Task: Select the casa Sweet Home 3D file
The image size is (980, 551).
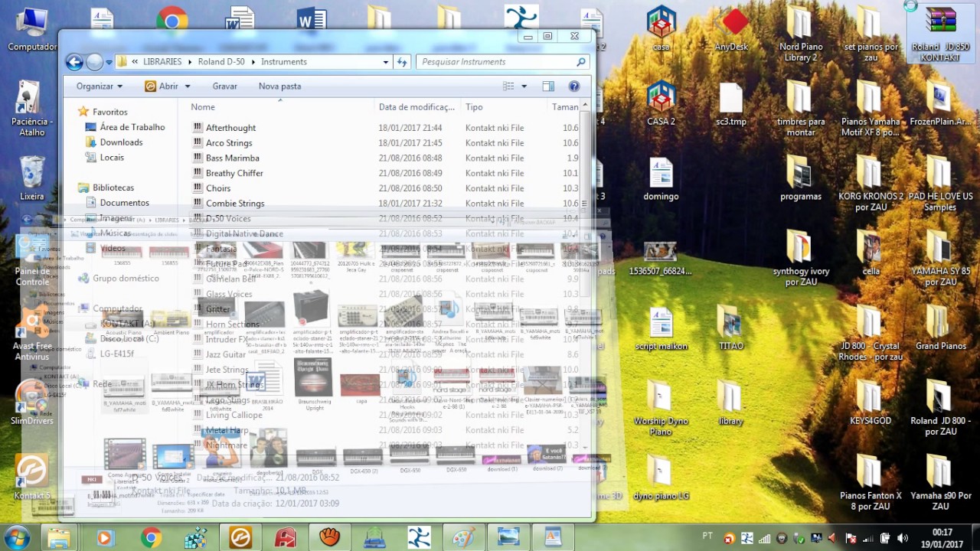Action: 661,29
